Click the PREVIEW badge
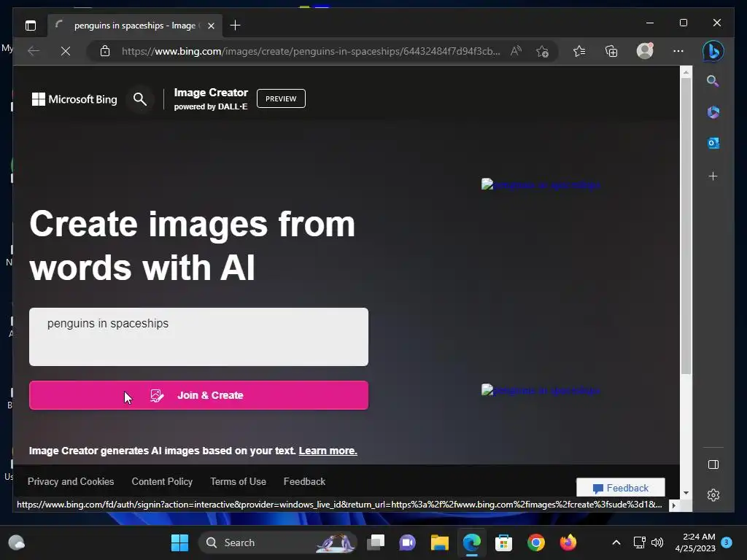This screenshot has width=747, height=560. [281, 98]
